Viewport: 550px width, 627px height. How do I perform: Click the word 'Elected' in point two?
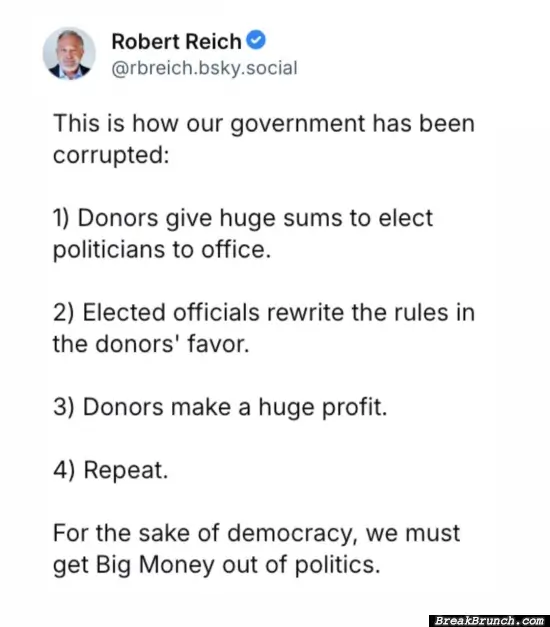pyautogui.click(x=124, y=313)
